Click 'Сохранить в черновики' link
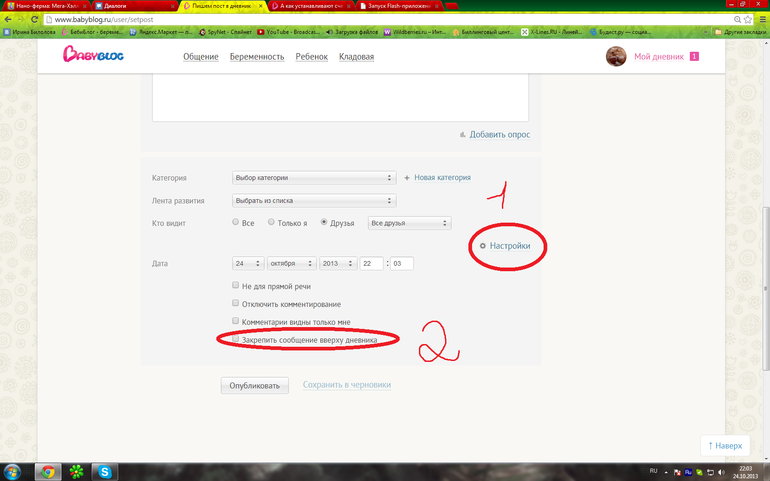Viewport: 770px width, 481px height. (x=346, y=384)
